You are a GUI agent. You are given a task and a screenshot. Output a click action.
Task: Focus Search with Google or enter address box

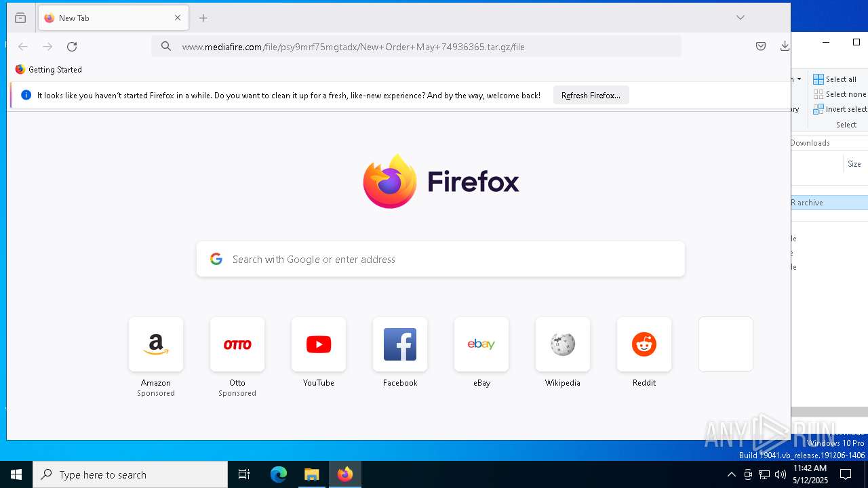point(441,259)
